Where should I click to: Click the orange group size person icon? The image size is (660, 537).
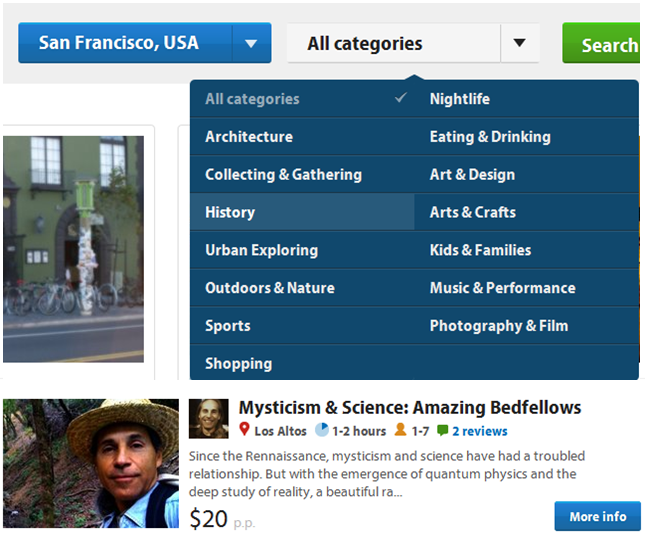pos(400,431)
